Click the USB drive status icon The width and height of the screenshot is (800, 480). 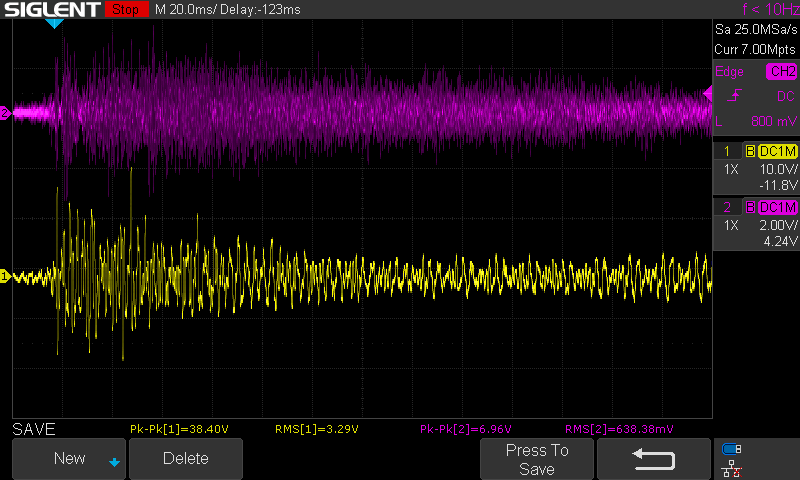click(x=732, y=449)
